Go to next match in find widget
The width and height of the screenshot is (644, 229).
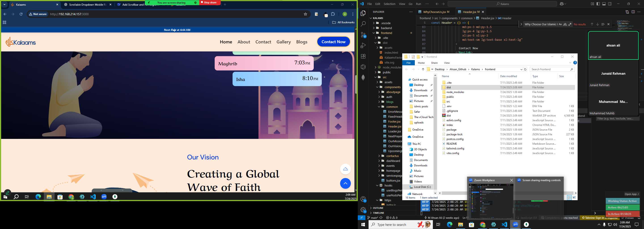pyautogui.click(x=597, y=24)
